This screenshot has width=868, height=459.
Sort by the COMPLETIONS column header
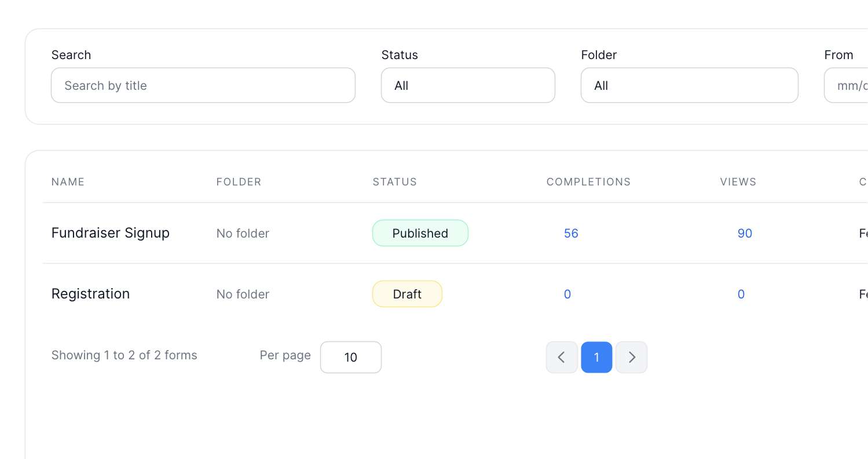(588, 181)
